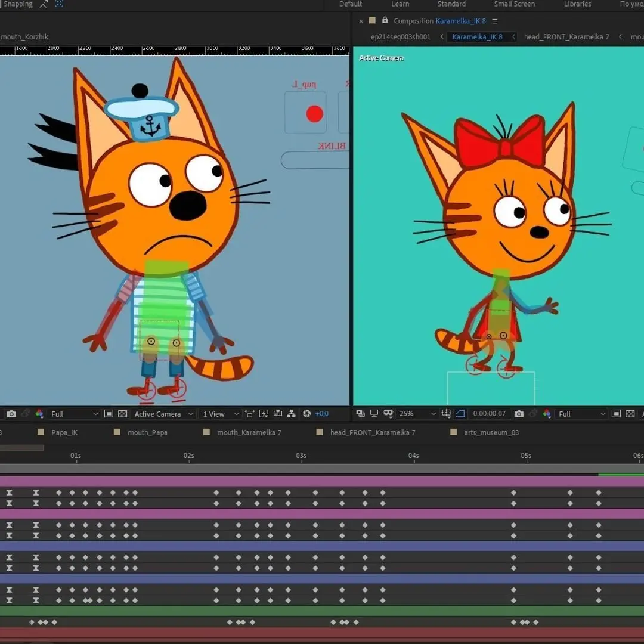Switch to the mouth_Papa timeline tab
The height and width of the screenshot is (644, 644).
tap(147, 432)
